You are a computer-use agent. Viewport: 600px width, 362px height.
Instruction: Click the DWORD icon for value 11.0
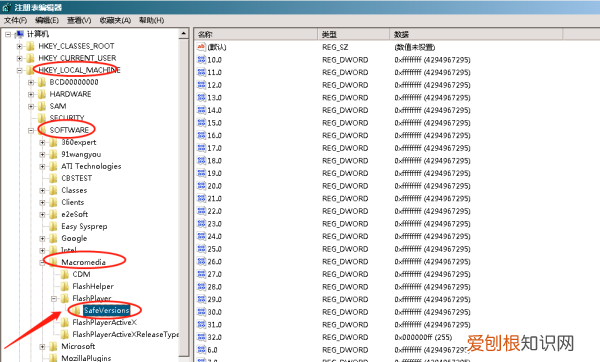coord(201,72)
